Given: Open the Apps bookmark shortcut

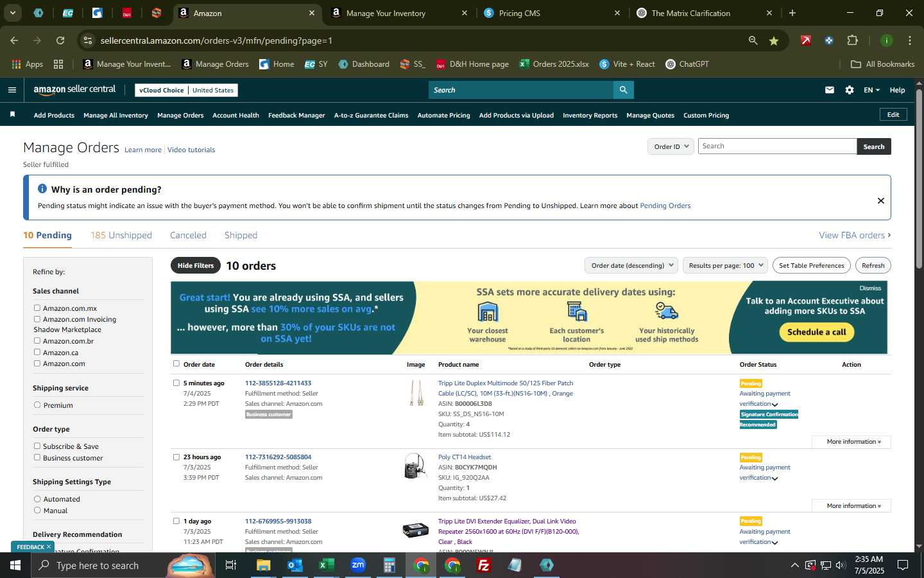Looking at the screenshot, I should point(27,64).
